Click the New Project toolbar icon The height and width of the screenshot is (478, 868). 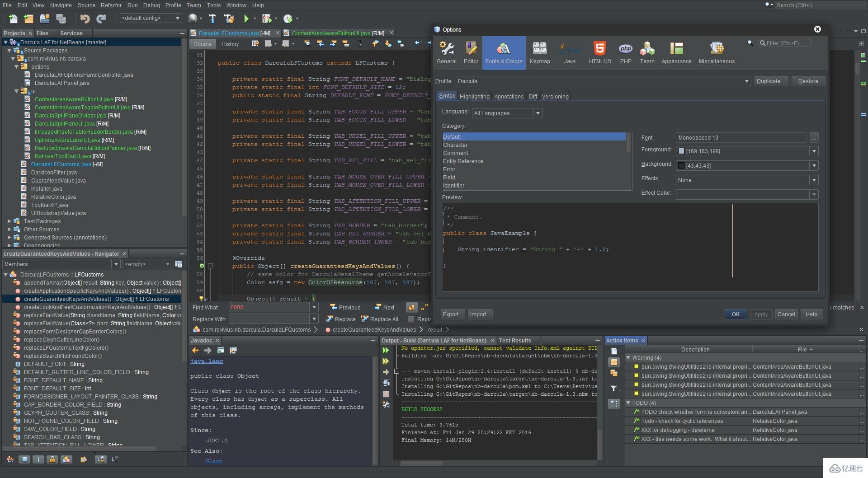click(28, 19)
